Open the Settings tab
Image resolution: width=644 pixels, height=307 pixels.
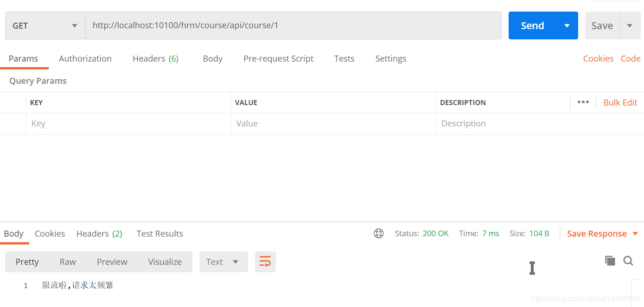[x=390, y=59]
